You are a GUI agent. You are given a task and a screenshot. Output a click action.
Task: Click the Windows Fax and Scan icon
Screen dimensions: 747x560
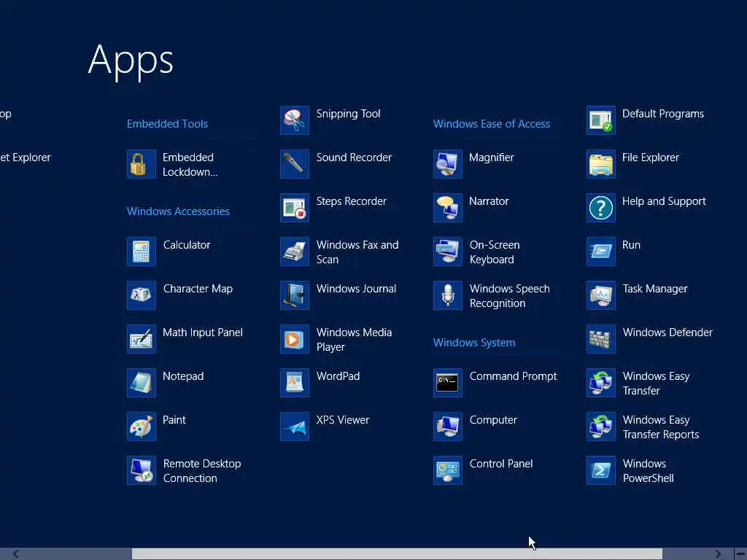(295, 252)
